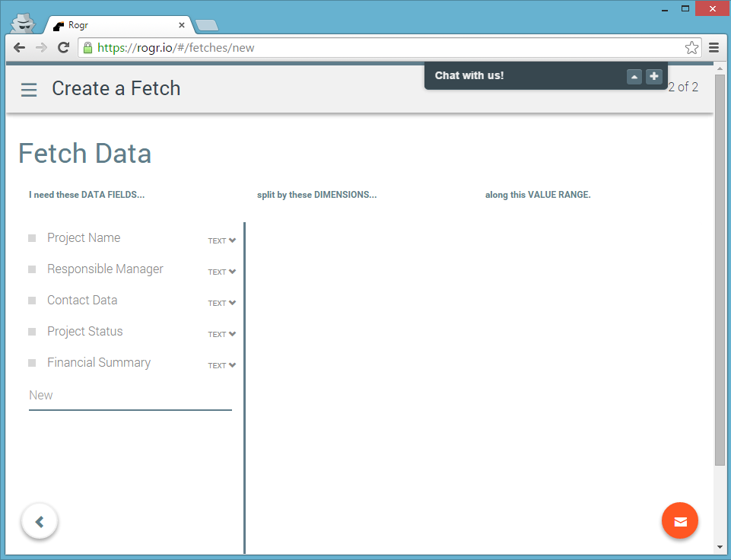Enable the Financial Summary field checkbox
The width and height of the screenshot is (731, 560).
pyautogui.click(x=31, y=362)
